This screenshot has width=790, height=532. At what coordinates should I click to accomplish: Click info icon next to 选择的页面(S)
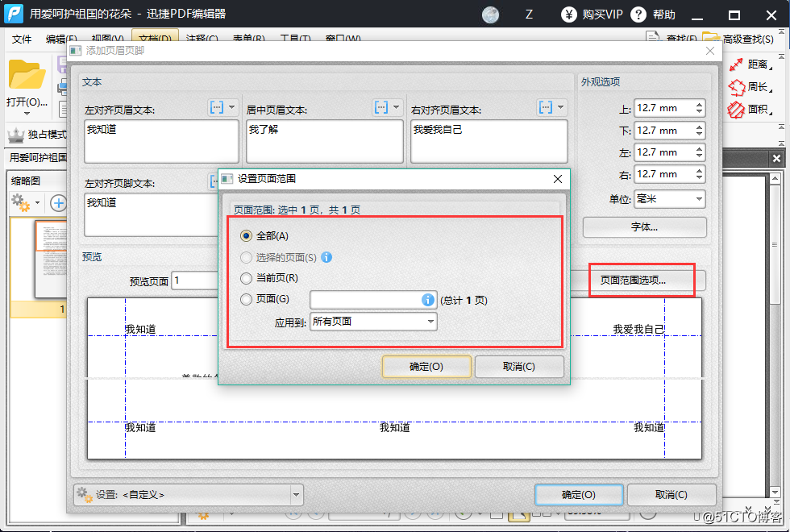[326, 257]
